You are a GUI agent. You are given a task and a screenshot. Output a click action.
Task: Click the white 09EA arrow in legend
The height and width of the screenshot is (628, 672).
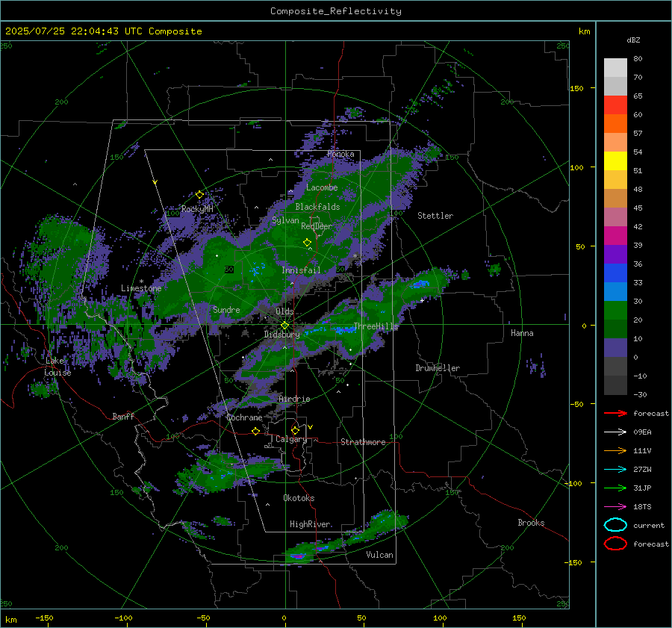pos(615,432)
